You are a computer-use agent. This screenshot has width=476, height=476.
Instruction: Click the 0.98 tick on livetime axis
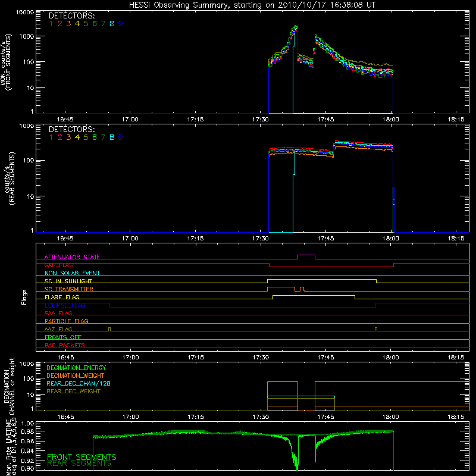[28, 431]
